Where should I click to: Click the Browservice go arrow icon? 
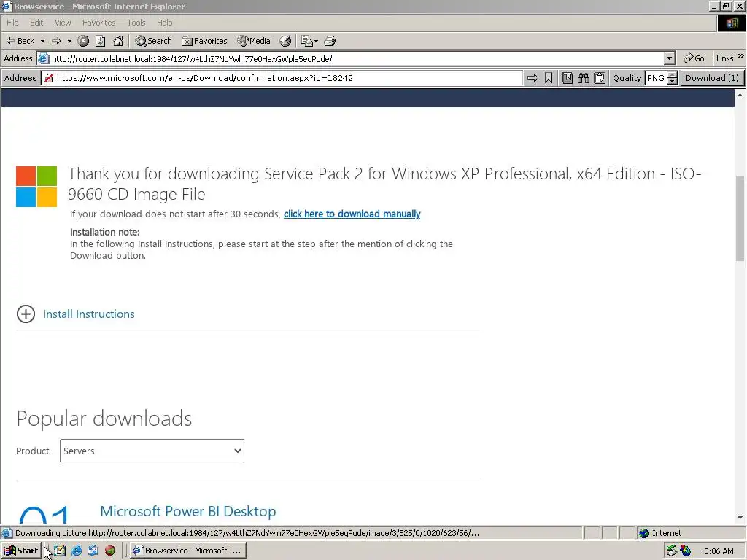[533, 78]
